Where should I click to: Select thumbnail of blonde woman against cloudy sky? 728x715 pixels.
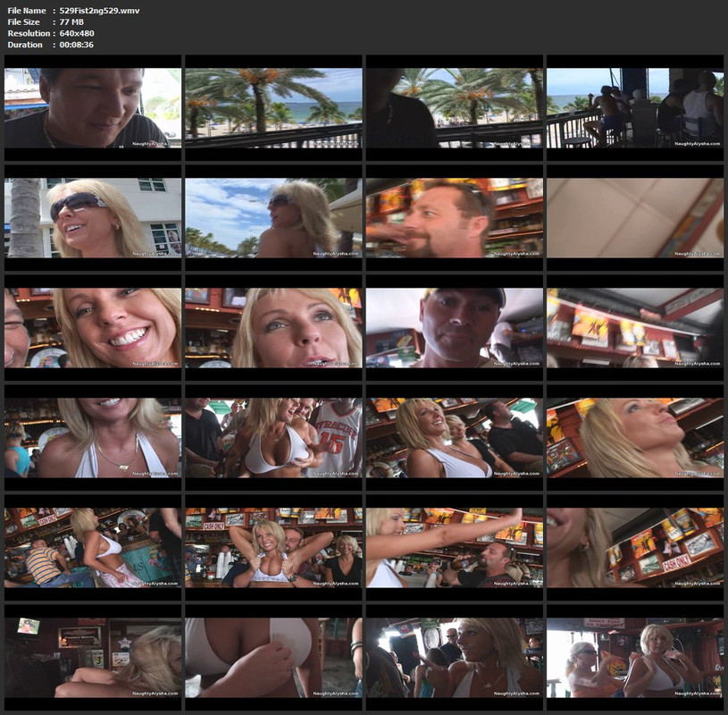273,218
